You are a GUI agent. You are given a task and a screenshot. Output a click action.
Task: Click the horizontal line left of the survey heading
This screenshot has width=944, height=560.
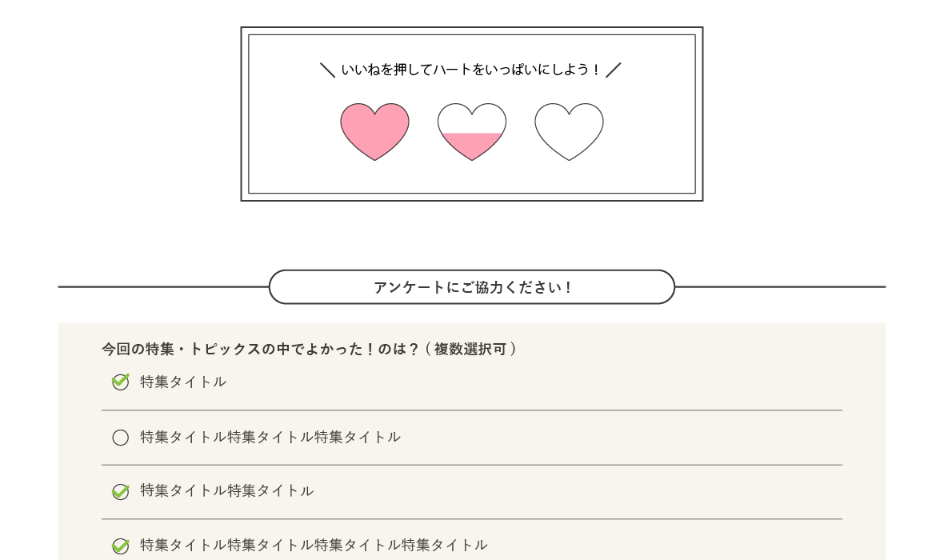coord(163,287)
